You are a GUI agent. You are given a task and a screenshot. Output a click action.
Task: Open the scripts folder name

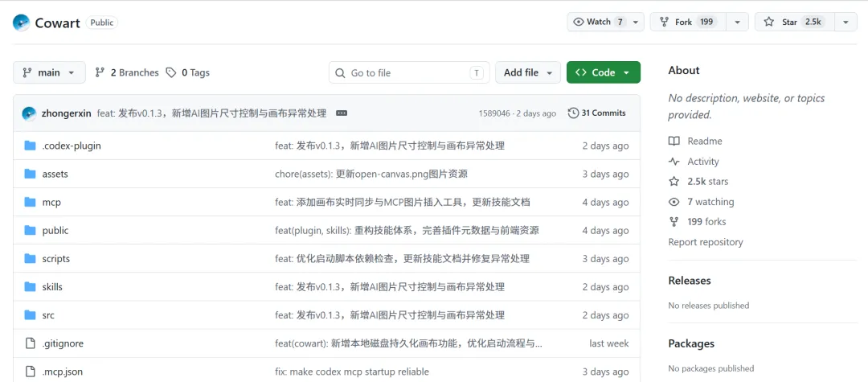[x=56, y=258]
